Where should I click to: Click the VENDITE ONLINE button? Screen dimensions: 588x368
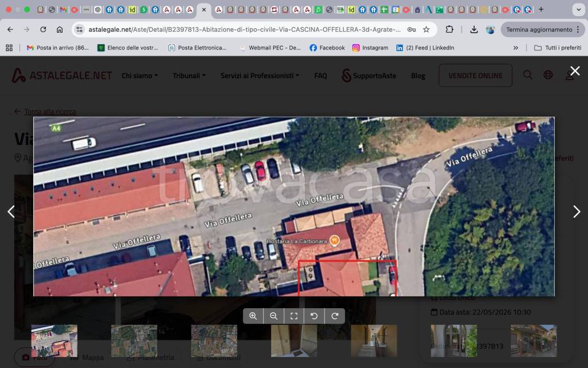pos(475,75)
